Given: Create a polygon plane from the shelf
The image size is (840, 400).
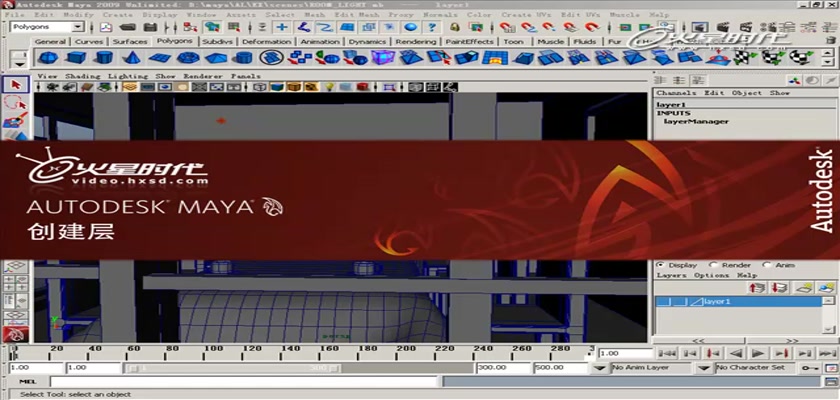Looking at the screenshot, I should [x=160, y=57].
